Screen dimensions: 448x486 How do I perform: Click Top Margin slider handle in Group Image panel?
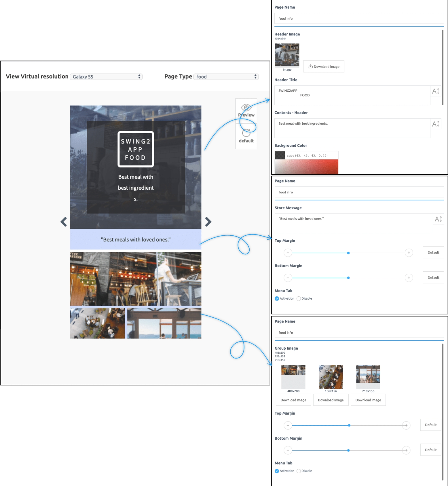click(x=349, y=425)
